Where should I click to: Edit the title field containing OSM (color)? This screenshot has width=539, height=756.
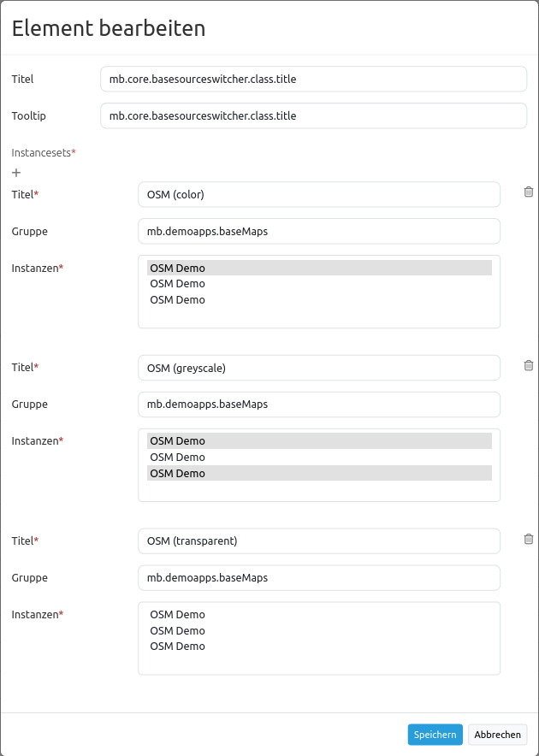click(x=318, y=194)
